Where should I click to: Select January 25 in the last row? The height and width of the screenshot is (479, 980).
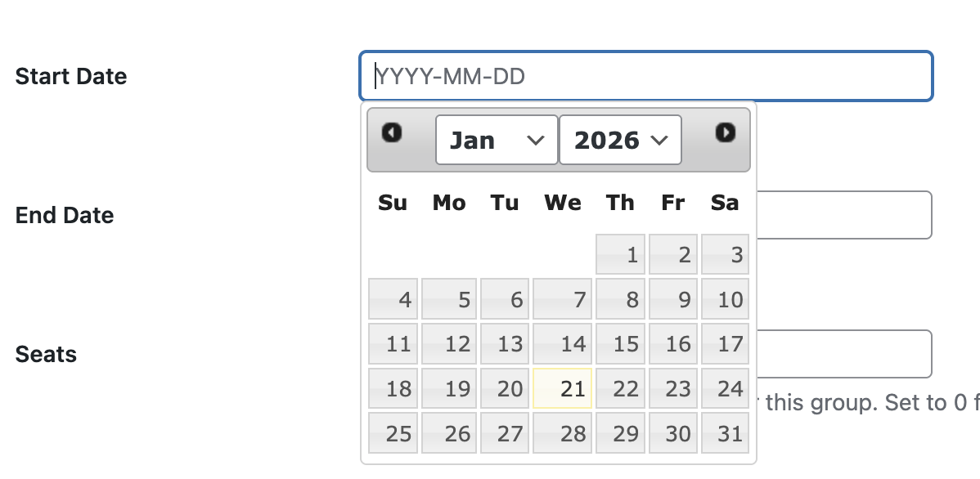pos(393,433)
